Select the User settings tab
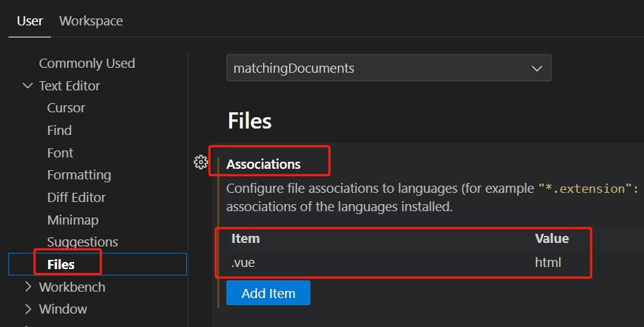This screenshot has width=644, height=327. [x=30, y=21]
